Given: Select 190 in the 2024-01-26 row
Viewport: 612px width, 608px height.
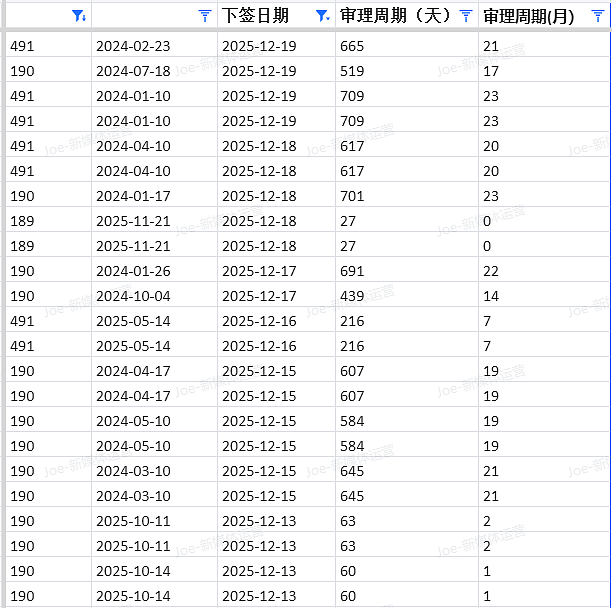Looking at the screenshot, I should coord(48,271).
